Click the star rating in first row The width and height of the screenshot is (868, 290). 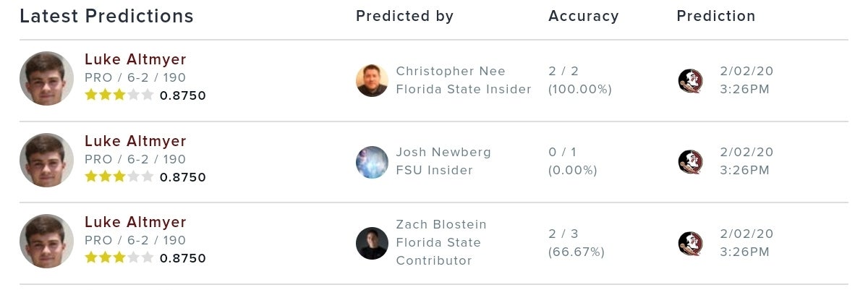[x=119, y=95]
